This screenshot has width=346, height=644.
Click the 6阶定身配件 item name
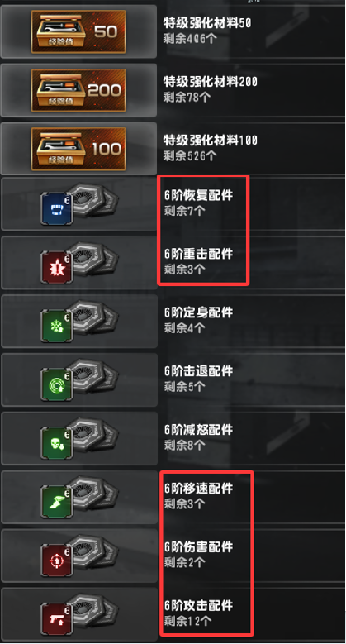tap(199, 312)
